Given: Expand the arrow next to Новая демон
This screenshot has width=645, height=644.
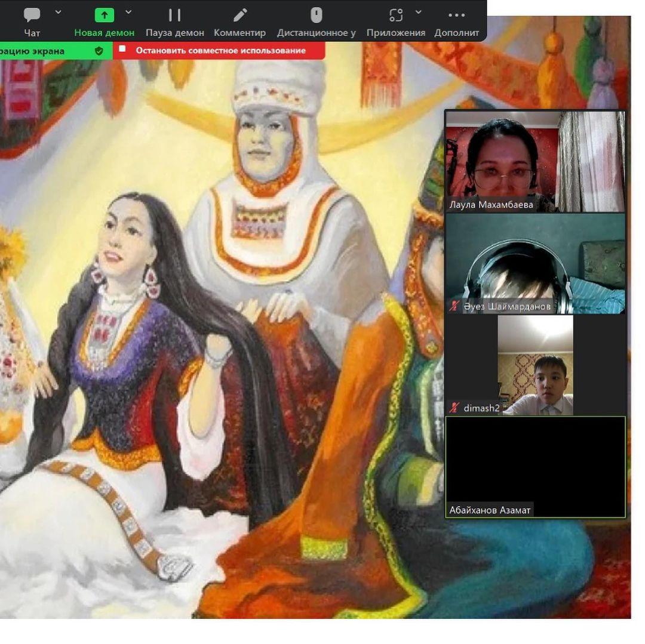Looking at the screenshot, I should coord(129,13).
